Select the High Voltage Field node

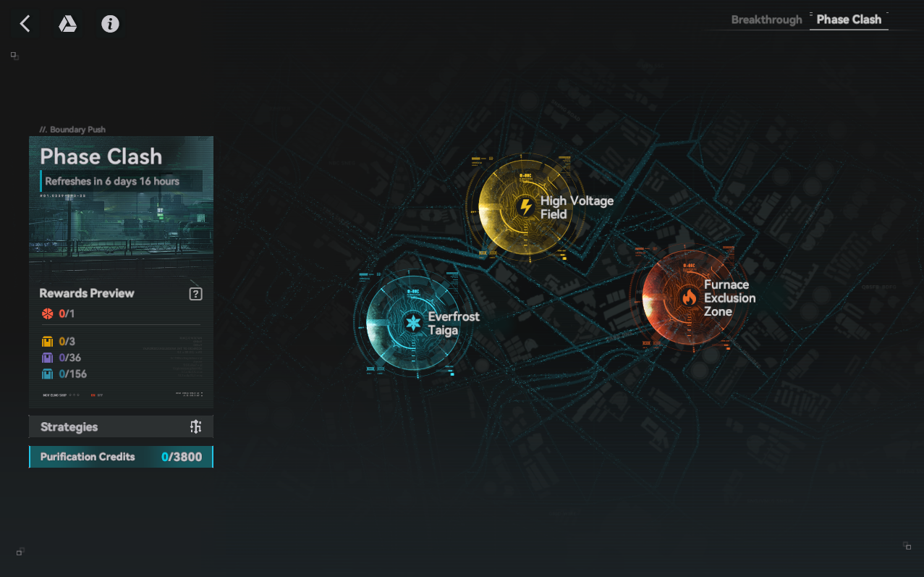(x=525, y=208)
